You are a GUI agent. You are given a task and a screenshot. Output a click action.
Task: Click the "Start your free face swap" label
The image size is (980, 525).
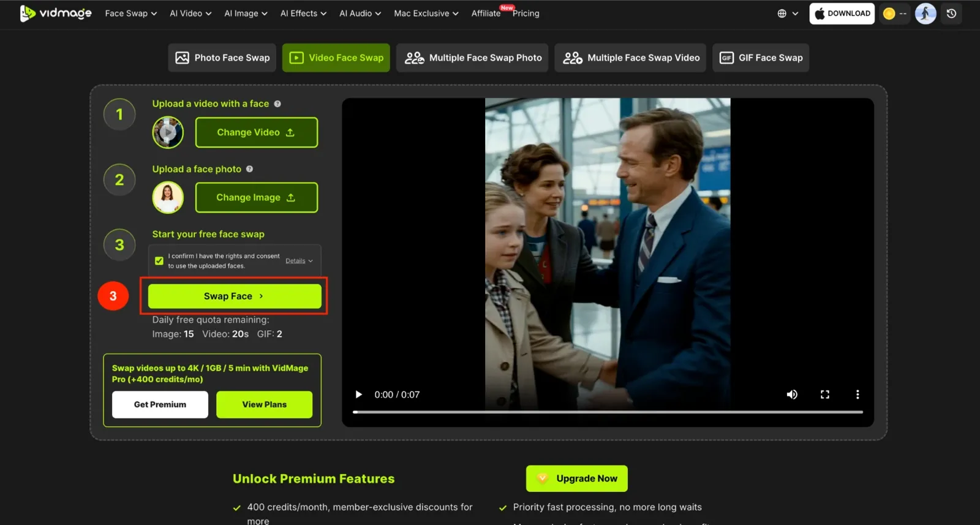point(208,234)
